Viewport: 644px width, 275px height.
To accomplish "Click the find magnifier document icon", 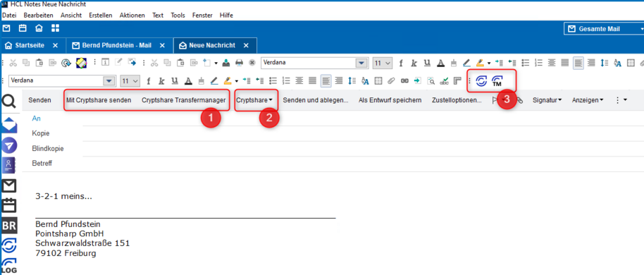I will (x=431, y=80).
